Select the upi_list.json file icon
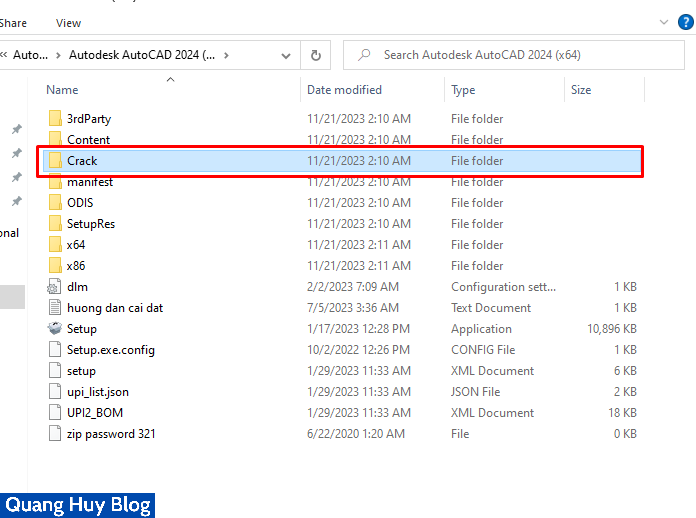 55,392
